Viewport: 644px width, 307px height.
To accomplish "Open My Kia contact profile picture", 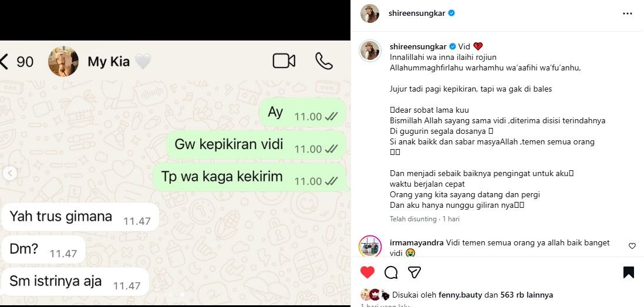I will click(x=63, y=62).
